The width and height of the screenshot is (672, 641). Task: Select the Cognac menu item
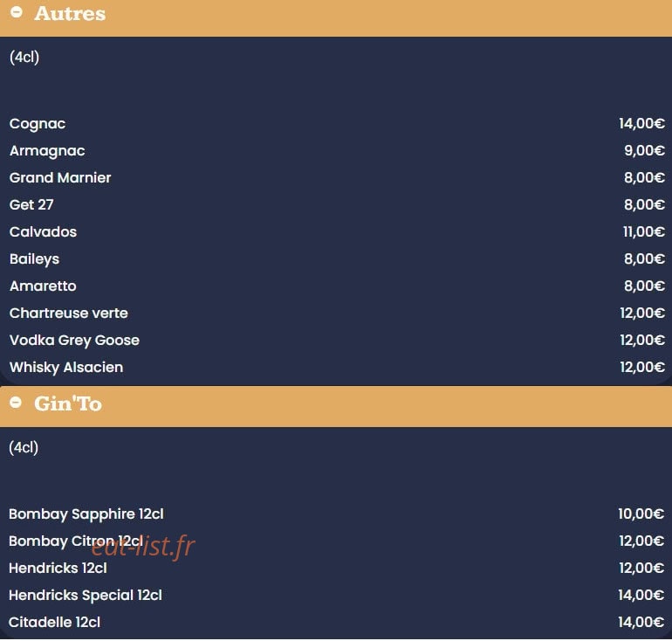(38, 123)
